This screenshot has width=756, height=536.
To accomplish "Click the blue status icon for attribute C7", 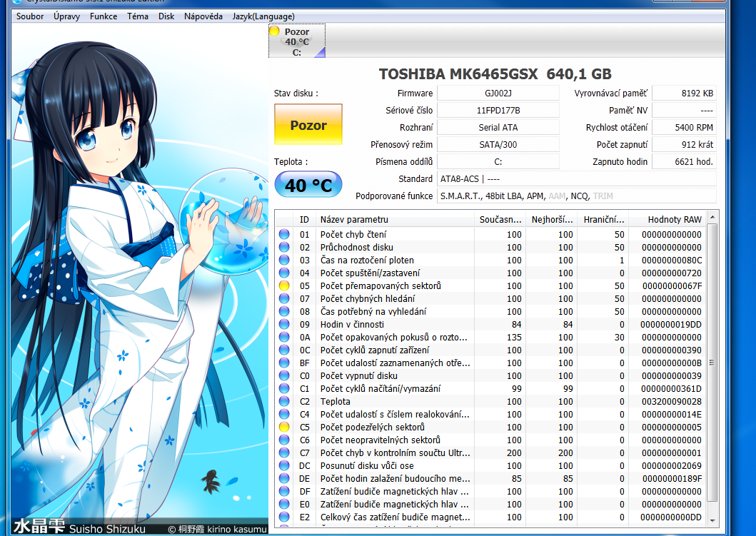I will (283, 452).
